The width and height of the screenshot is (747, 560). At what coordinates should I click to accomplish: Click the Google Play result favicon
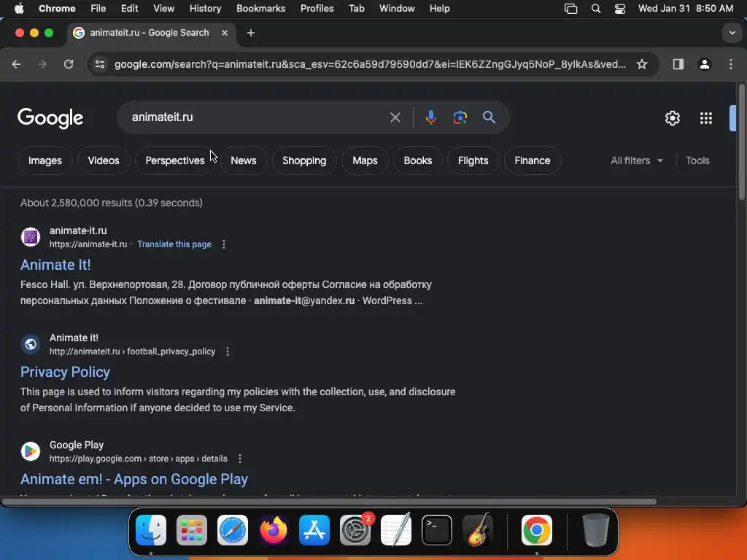coord(31,451)
